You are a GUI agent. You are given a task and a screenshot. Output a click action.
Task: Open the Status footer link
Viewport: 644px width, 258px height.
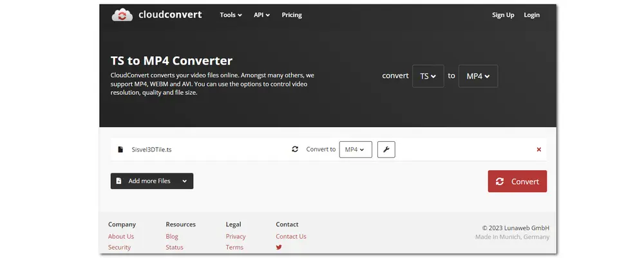[x=175, y=247]
